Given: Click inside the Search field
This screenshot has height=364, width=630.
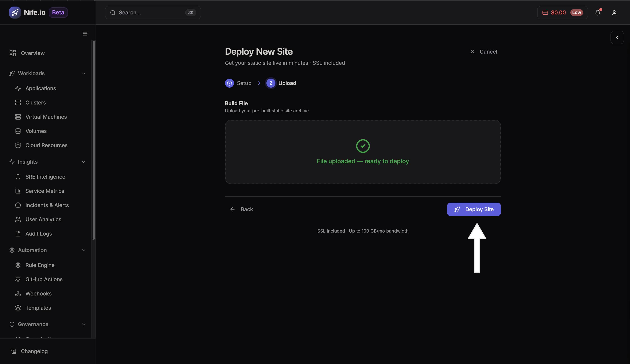Looking at the screenshot, I should point(152,13).
